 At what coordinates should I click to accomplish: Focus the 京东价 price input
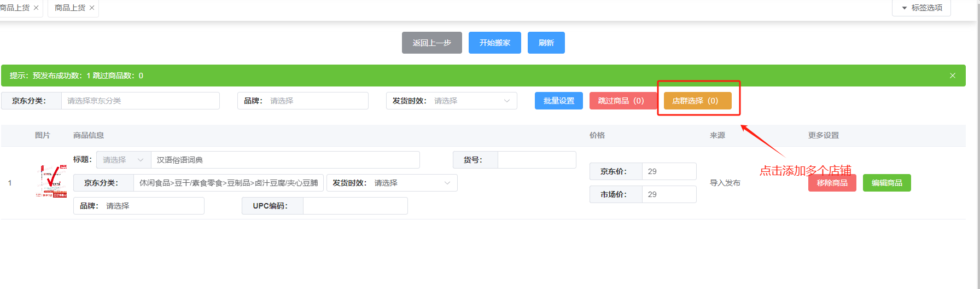click(668, 171)
